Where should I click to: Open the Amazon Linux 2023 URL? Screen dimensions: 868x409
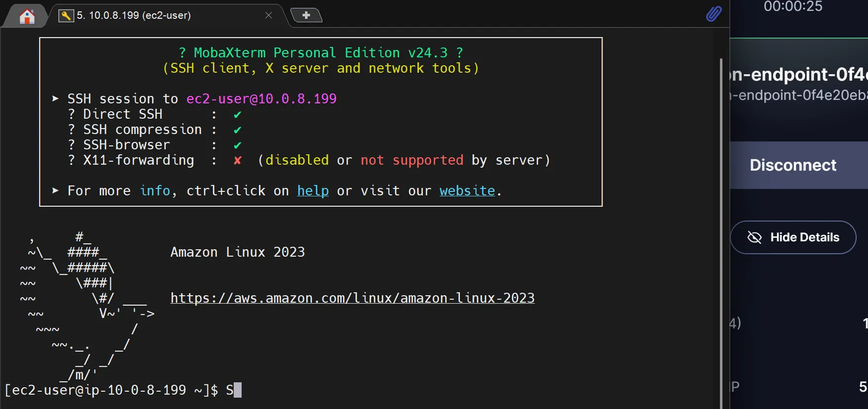pyautogui.click(x=353, y=298)
